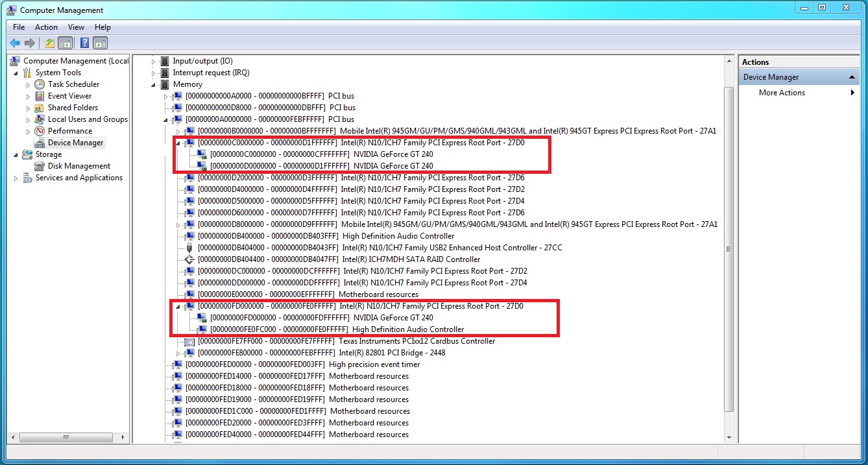
Task: Click the device tree vertical scrollbar thumb
Action: click(729, 248)
